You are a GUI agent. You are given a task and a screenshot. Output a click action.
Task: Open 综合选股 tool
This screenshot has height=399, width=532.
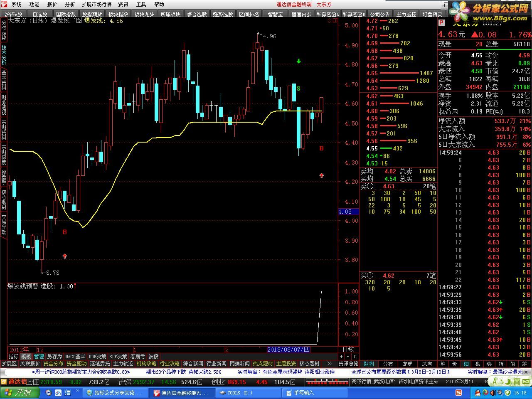[x=197, y=14]
